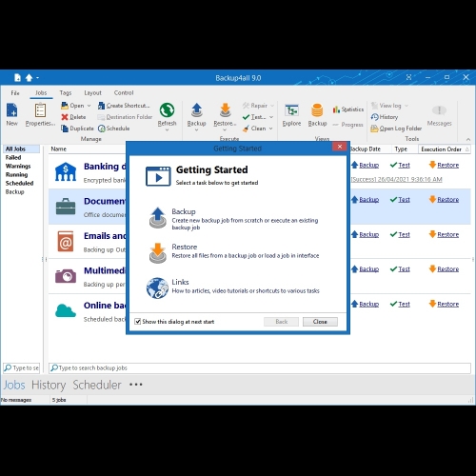Viewport: 476px width, 476px height.
Task: Expand the Repair dropdown arrow
Action: pyautogui.click(x=272, y=106)
